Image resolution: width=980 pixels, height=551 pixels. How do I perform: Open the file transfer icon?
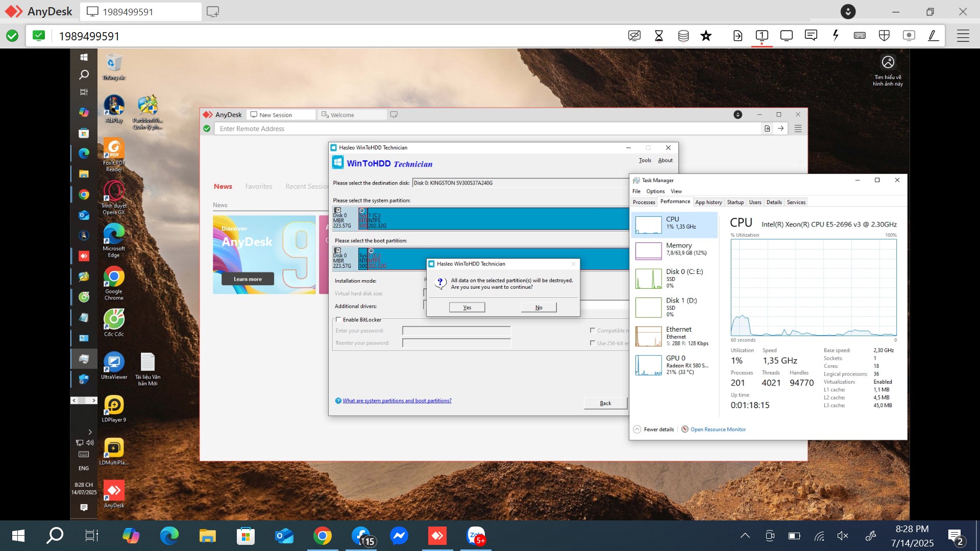tap(738, 36)
